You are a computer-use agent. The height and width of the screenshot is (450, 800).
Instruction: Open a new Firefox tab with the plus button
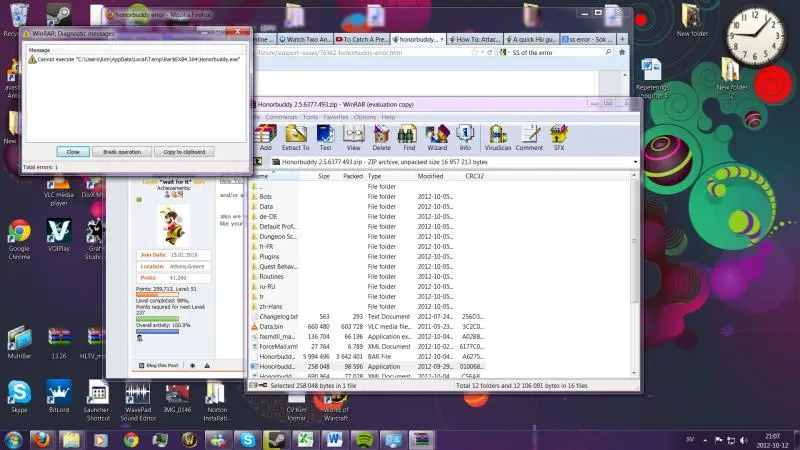(622, 39)
